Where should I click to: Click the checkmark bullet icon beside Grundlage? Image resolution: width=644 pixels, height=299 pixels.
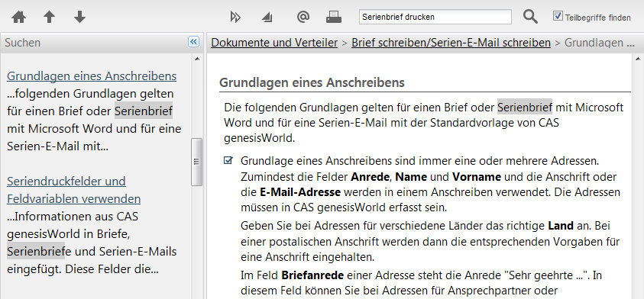point(228,160)
